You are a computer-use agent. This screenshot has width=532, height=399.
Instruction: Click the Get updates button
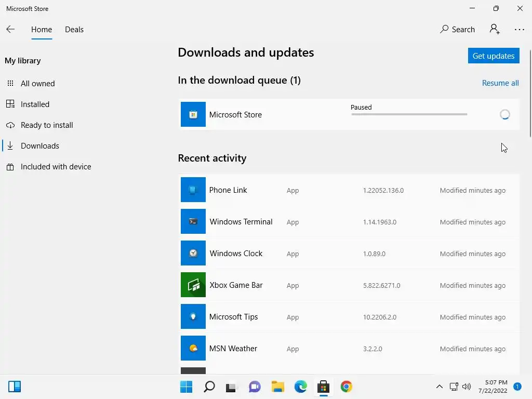point(494,56)
